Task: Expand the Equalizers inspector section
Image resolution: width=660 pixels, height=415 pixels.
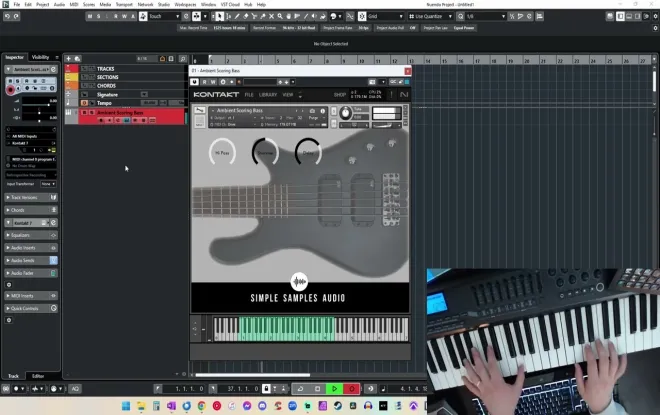Action: (x=31, y=235)
